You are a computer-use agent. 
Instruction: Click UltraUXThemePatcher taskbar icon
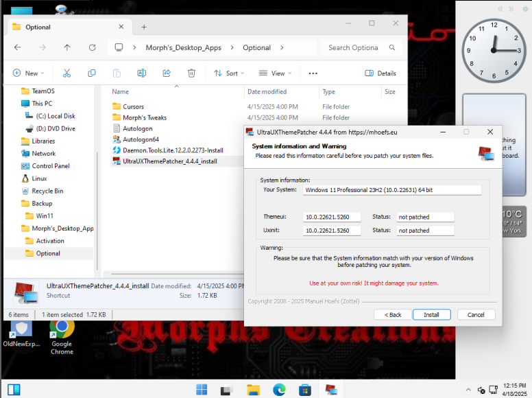pyautogui.click(x=331, y=390)
